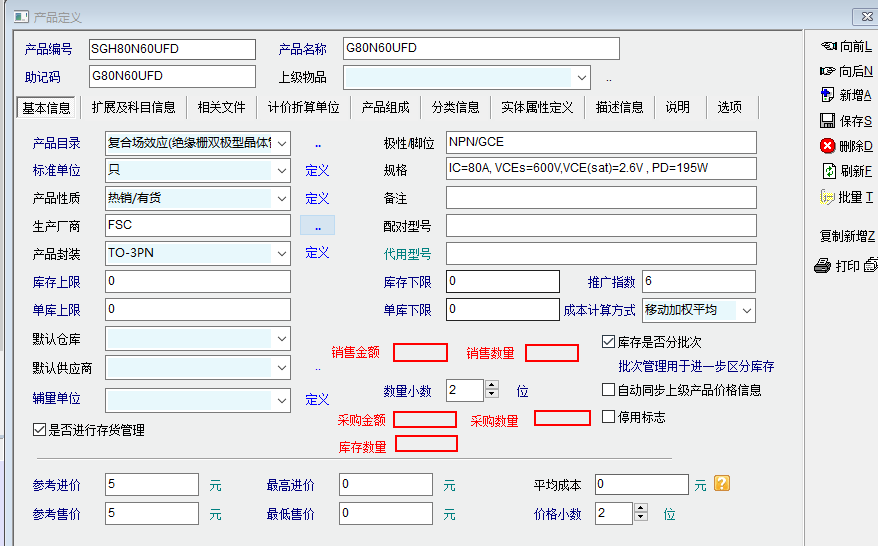Check the 停用标志 checkbox
Viewport: 878px width, 546px height.
[608, 416]
